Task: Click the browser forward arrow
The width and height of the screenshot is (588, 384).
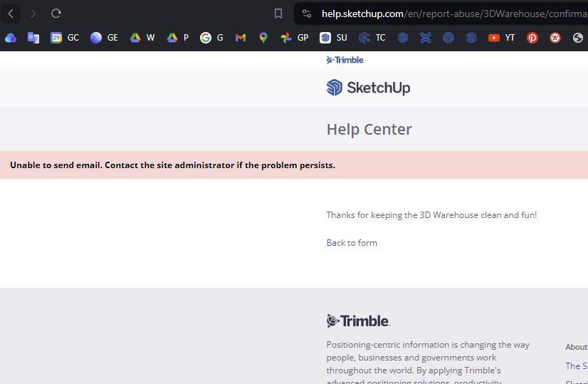Action: pyautogui.click(x=33, y=14)
